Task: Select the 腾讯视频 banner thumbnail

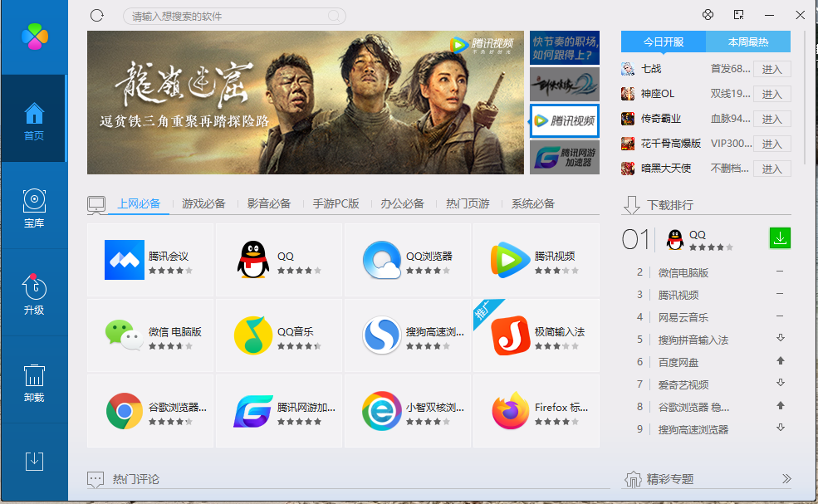Action: (x=565, y=121)
